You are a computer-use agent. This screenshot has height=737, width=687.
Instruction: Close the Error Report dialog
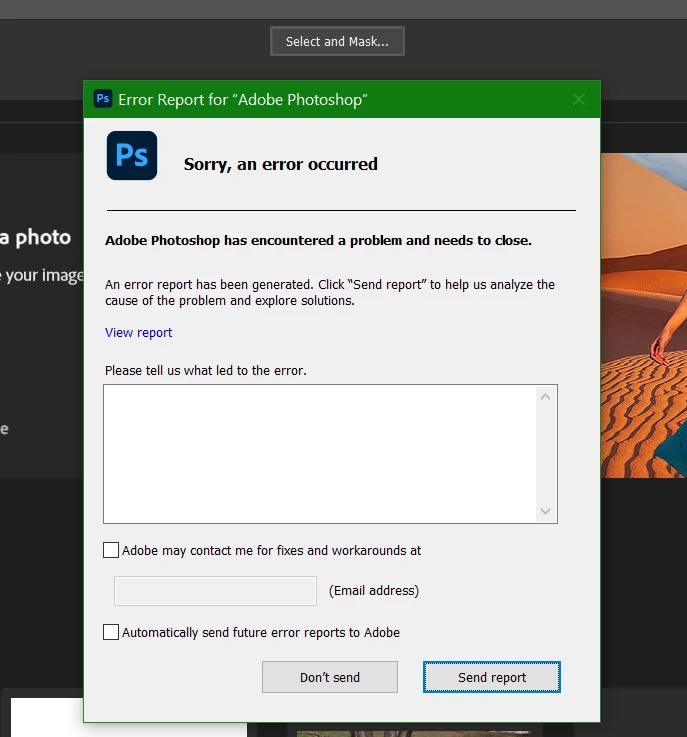click(578, 99)
